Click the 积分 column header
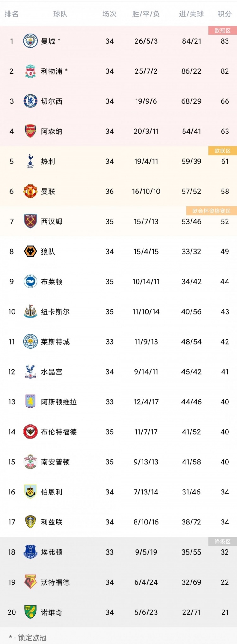The width and height of the screenshot is (237, 644). click(x=225, y=14)
